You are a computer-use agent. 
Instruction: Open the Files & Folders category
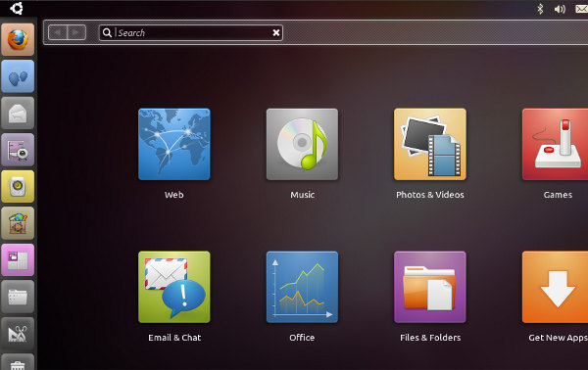coord(430,287)
